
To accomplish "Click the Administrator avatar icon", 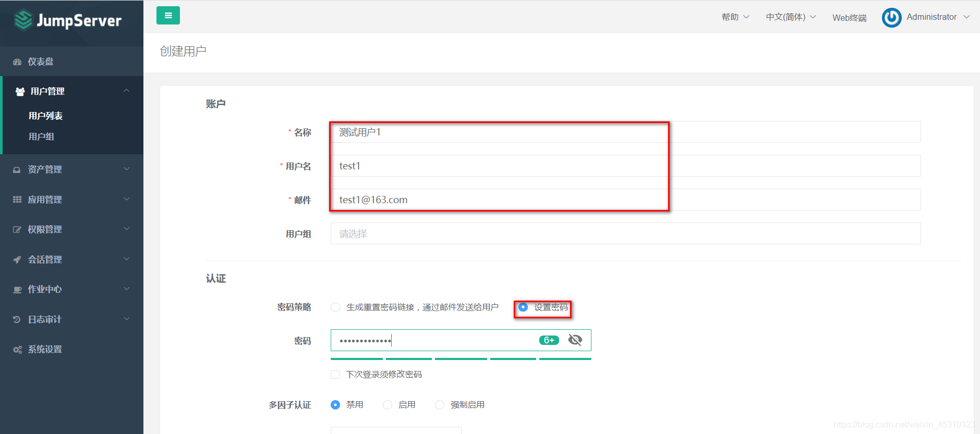I will click(x=891, y=18).
